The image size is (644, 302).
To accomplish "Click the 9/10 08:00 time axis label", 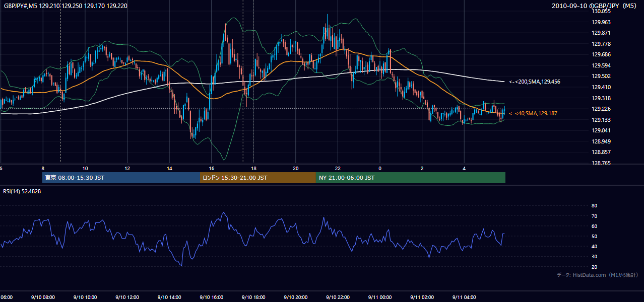I will pyautogui.click(x=43, y=297).
